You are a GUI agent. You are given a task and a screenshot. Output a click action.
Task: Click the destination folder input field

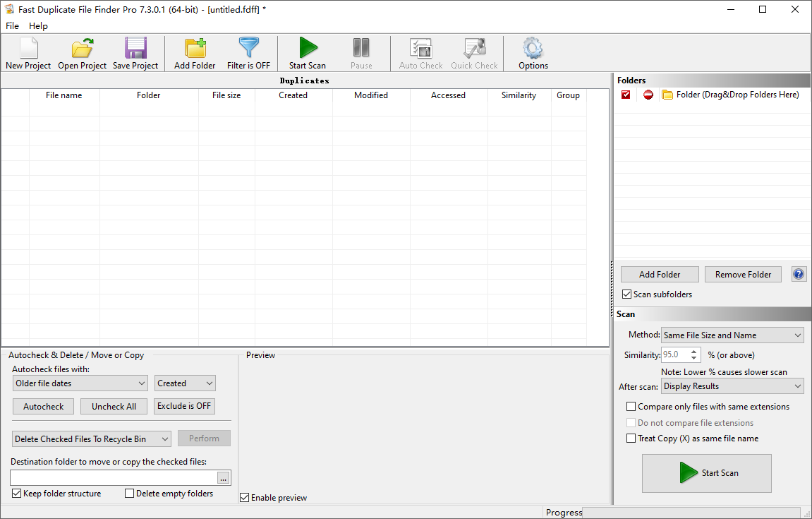tap(114, 478)
